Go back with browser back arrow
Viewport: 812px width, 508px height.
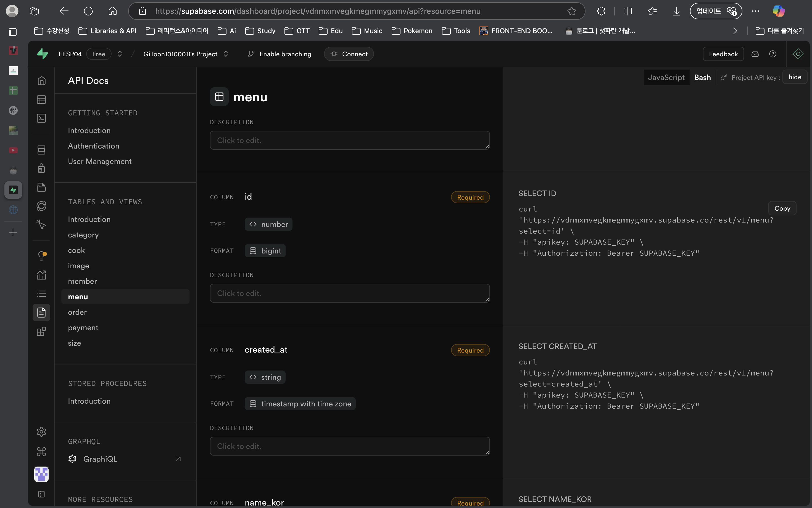[64, 11]
